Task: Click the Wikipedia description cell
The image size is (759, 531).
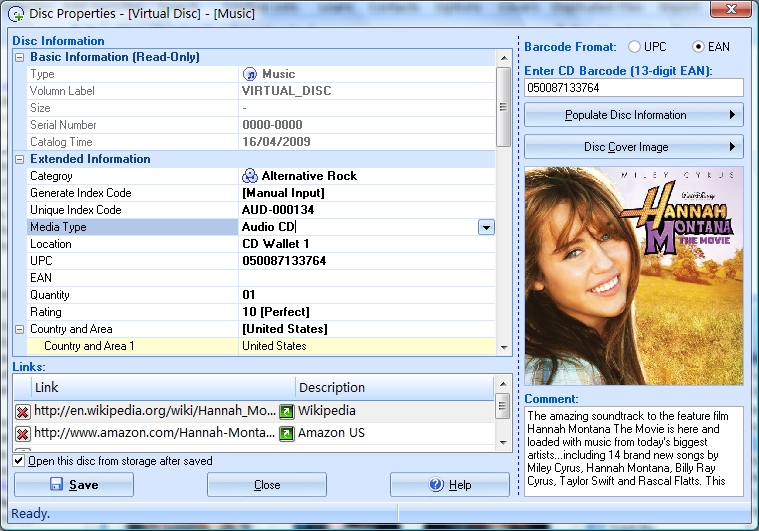Action: (x=327, y=411)
